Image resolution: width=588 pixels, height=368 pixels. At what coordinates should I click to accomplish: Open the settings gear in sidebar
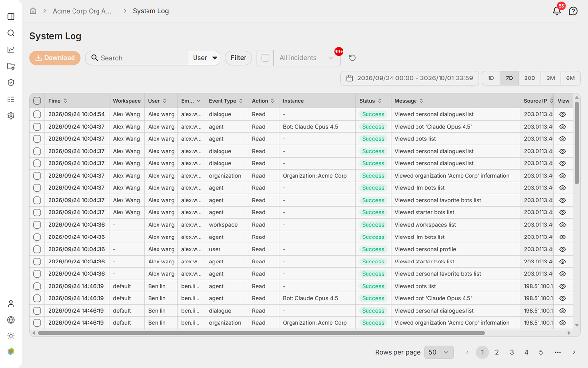[x=11, y=116]
